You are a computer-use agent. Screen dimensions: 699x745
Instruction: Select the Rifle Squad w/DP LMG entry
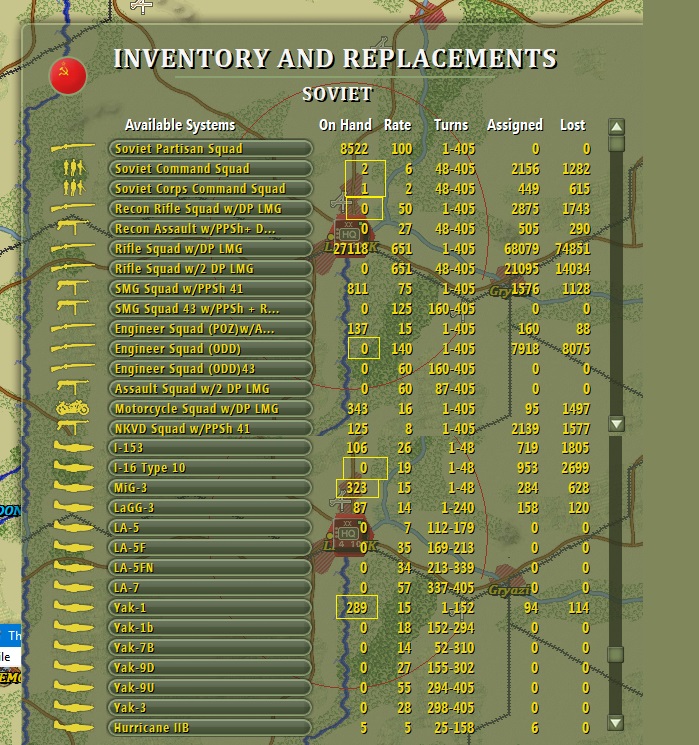click(x=210, y=248)
